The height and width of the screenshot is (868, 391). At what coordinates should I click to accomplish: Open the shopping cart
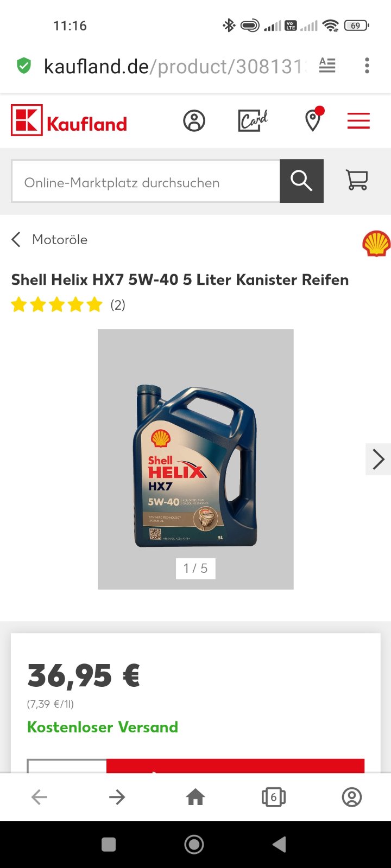357,180
